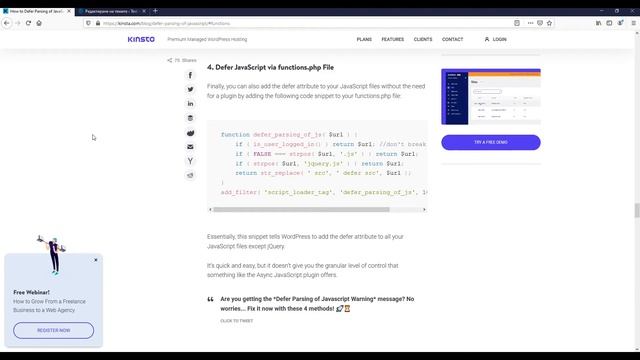Click the Kinsta logo
This screenshot has width=640, height=360.
(141, 39)
